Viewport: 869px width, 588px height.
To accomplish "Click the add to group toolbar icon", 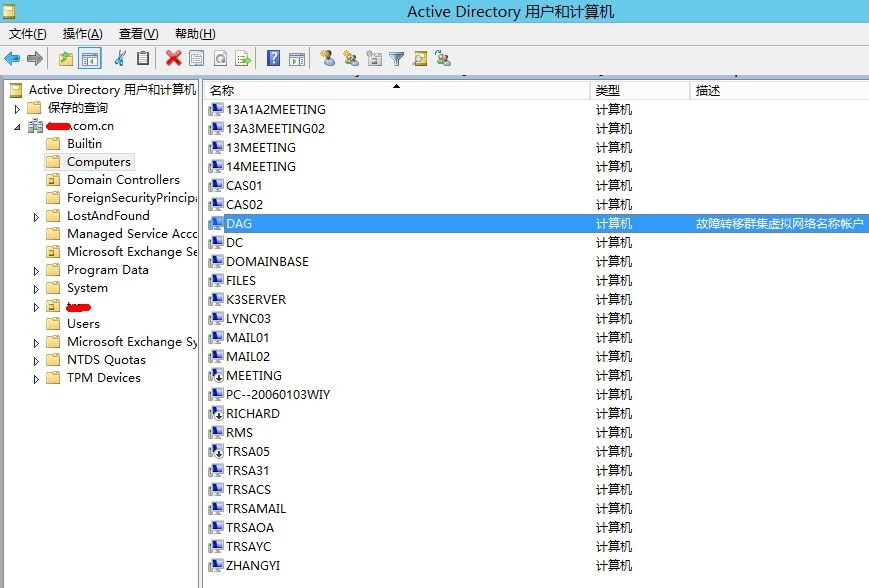I will (443, 58).
